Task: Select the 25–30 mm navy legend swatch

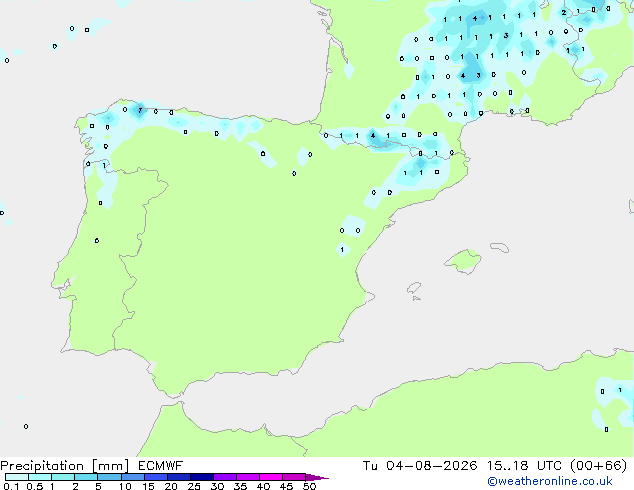Action: click(202, 477)
